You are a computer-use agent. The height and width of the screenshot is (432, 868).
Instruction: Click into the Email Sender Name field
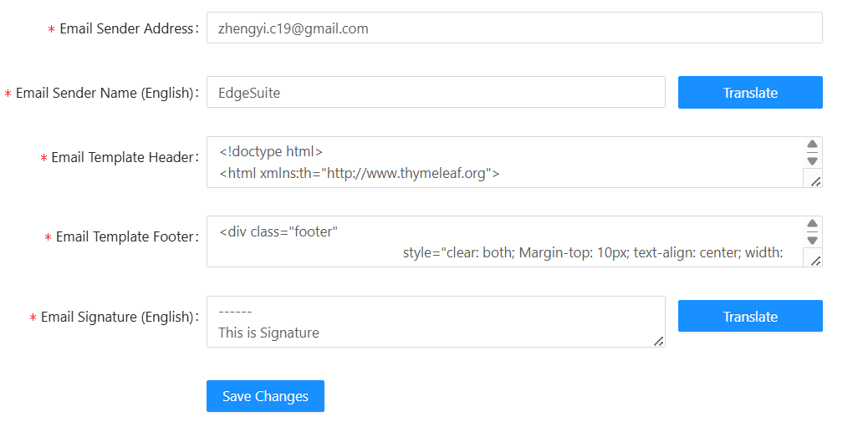[x=436, y=93]
